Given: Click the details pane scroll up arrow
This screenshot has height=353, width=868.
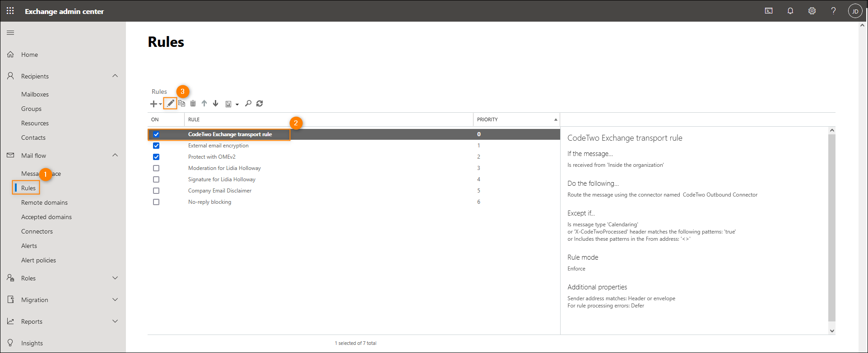Looking at the screenshot, I should [x=832, y=130].
